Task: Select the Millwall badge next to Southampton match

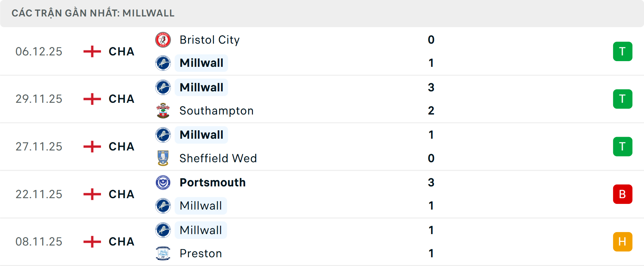Action: click(163, 87)
